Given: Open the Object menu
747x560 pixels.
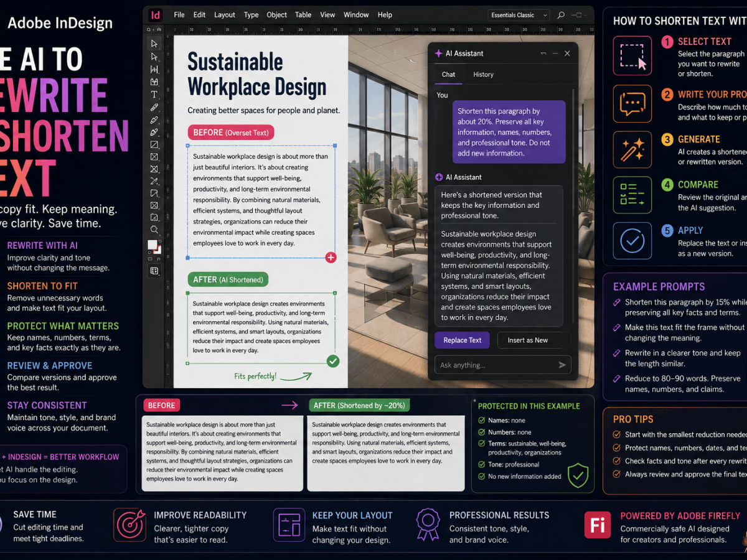Looking at the screenshot, I should [276, 15].
